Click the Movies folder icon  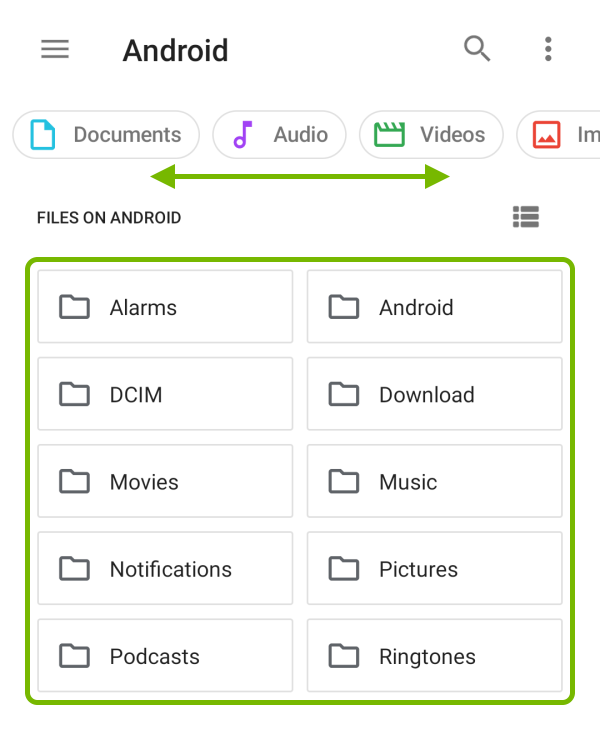pyautogui.click(x=74, y=481)
